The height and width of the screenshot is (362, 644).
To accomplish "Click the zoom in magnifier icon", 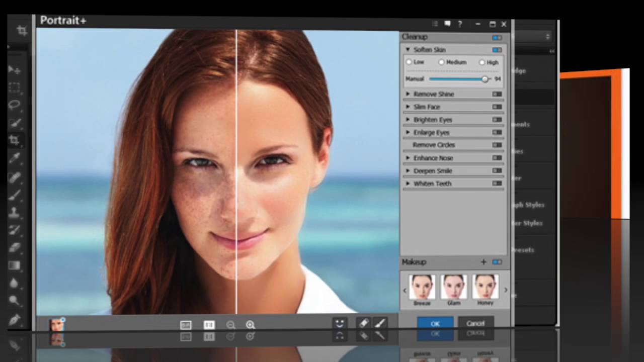I will [x=250, y=325].
